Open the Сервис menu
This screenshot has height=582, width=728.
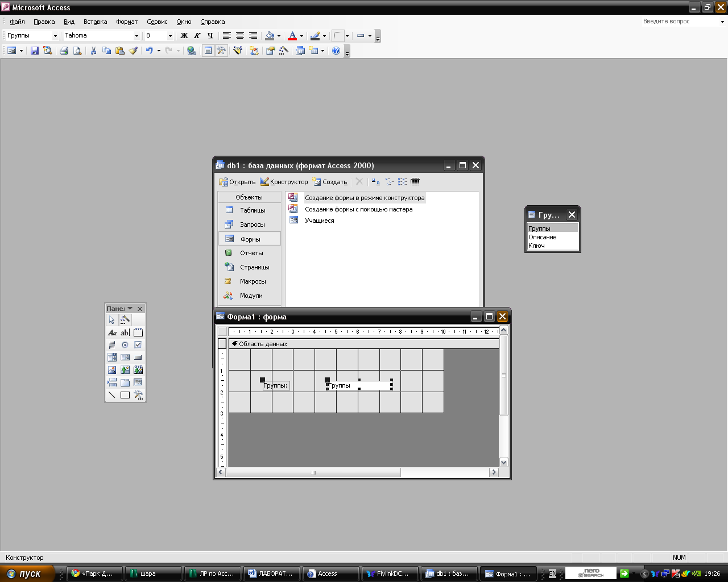coord(157,22)
